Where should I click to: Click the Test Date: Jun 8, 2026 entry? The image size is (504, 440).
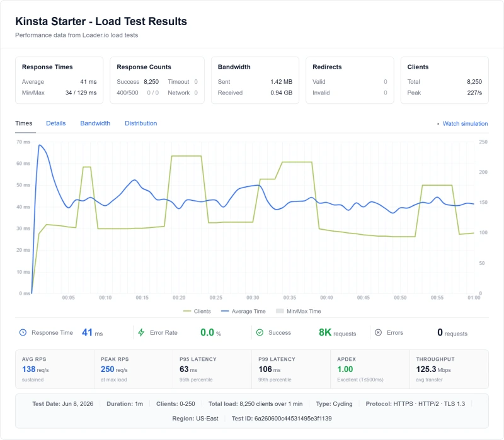[62, 403]
